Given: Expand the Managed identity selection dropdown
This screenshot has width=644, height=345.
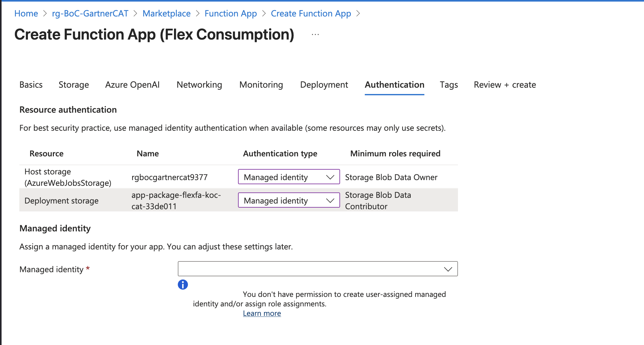Looking at the screenshot, I should click(318, 269).
